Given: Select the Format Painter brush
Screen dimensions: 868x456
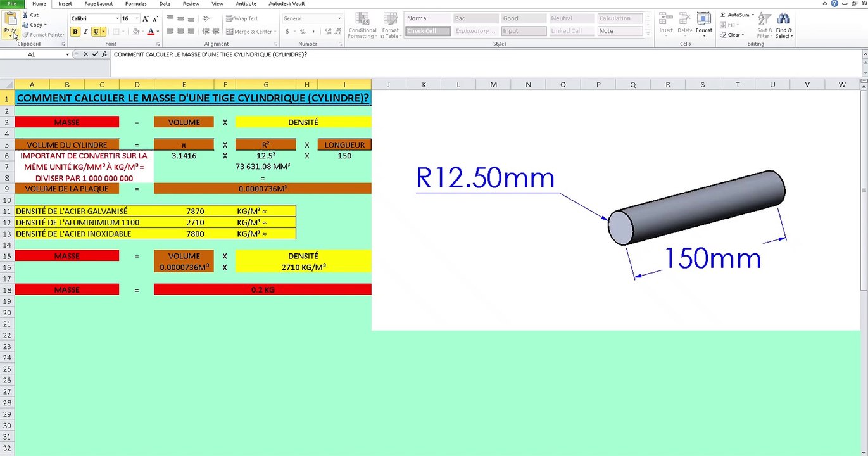Looking at the screenshot, I should (x=25, y=35).
